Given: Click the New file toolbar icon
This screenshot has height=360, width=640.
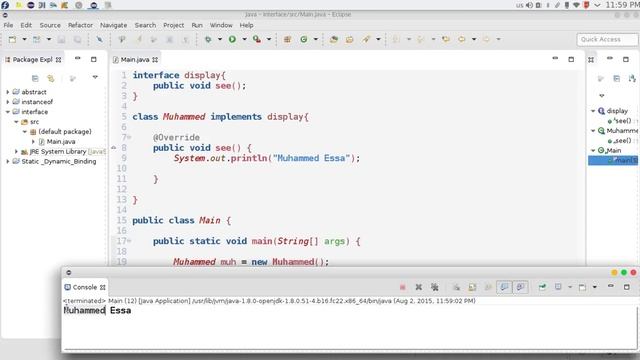Looking at the screenshot, I should pyautogui.click(x=13, y=39).
